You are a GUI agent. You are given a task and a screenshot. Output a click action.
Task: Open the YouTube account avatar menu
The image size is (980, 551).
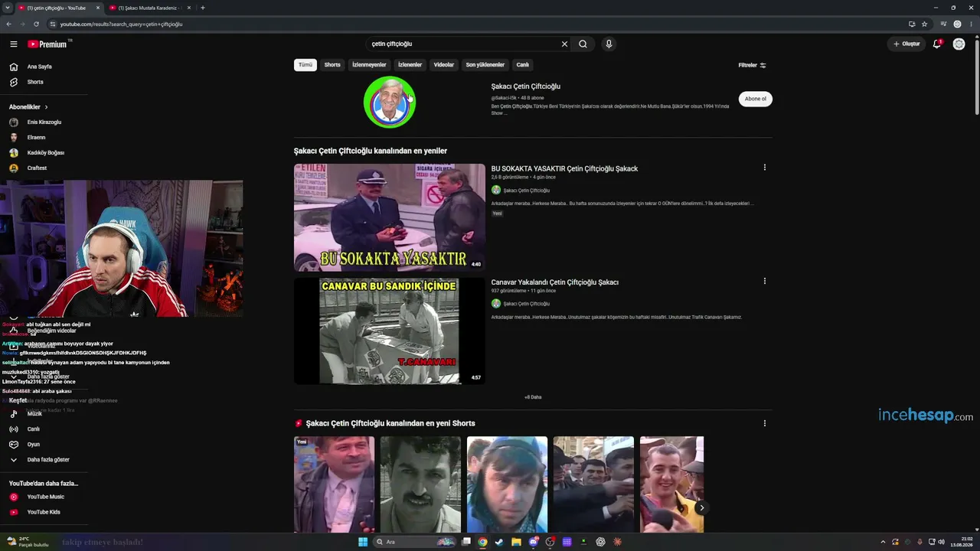click(x=959, y=44)
